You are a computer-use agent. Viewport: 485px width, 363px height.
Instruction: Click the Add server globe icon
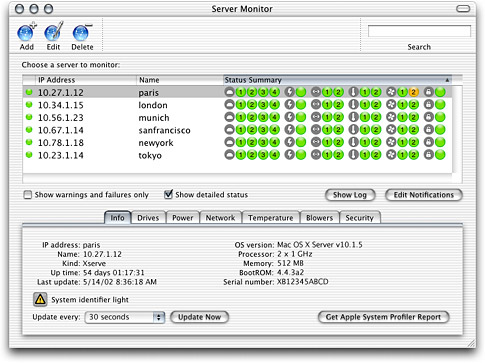click(26, 33)
